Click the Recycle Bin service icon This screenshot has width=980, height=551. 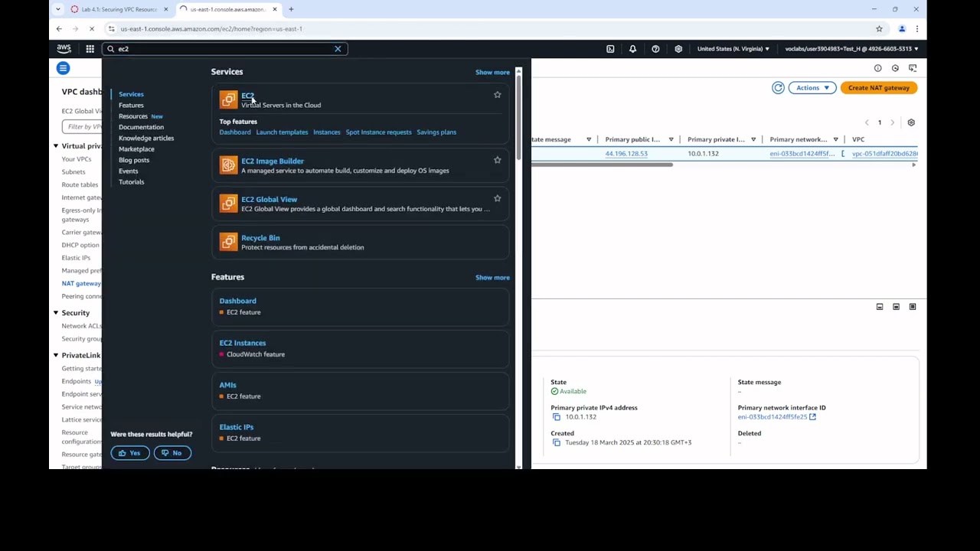pyautogui.click(x=228, y=242)
